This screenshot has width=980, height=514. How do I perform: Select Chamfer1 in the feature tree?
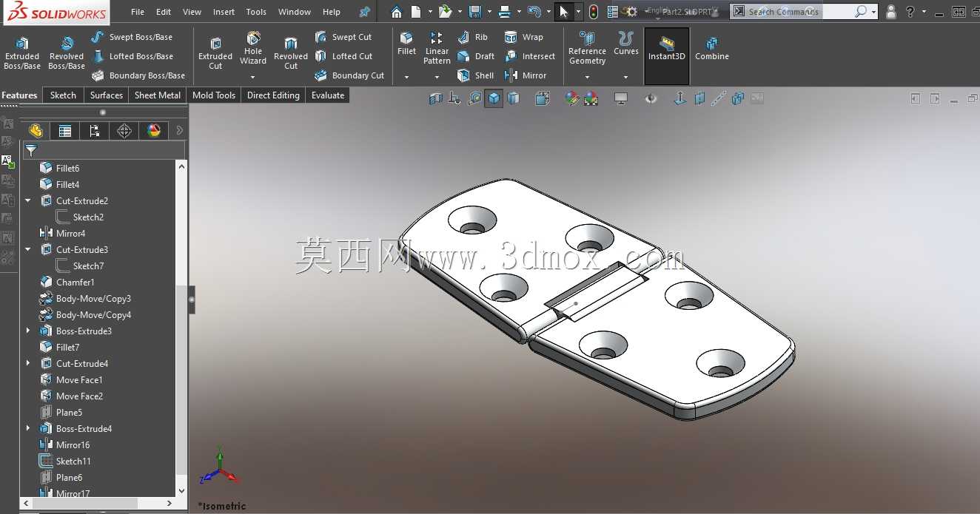pyautogui.click(x=75, y=282)
